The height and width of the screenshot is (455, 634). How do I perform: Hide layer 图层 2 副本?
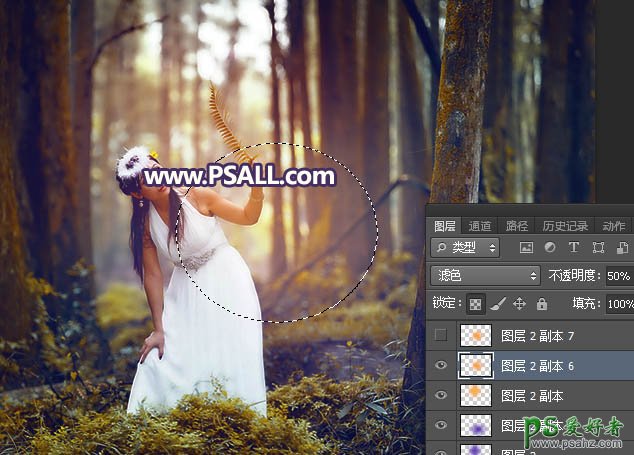441,397
